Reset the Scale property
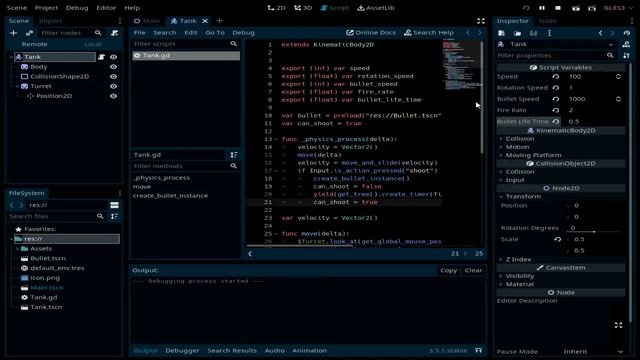The image size is (640, 360). pos(558,239)
